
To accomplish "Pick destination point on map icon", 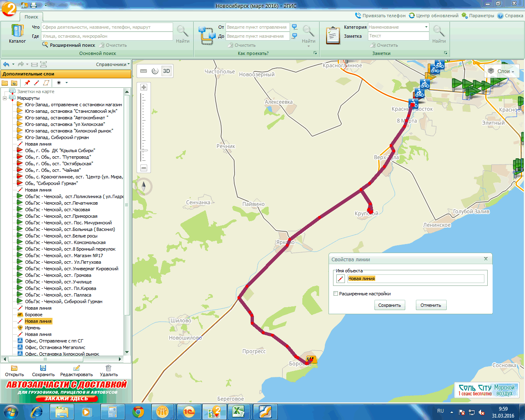I will (294, 36).
